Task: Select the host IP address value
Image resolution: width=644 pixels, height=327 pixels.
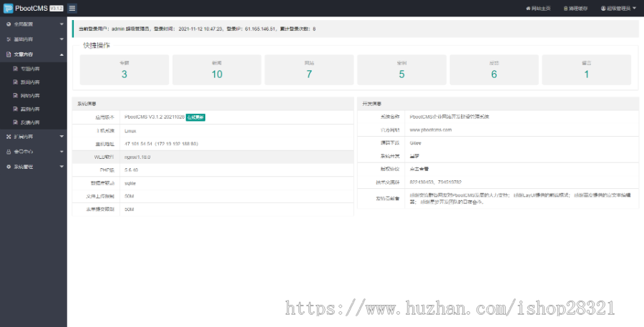Action: 162,145
